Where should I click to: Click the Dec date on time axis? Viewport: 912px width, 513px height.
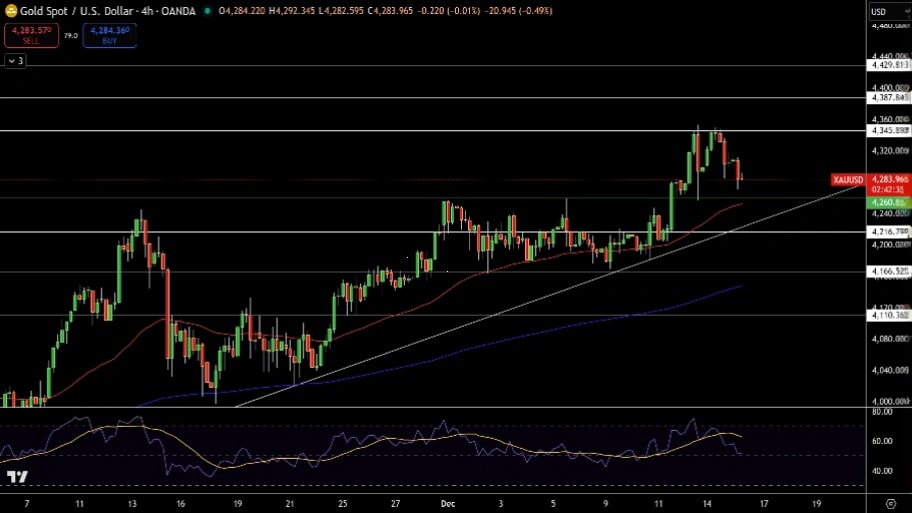point(446,504)
